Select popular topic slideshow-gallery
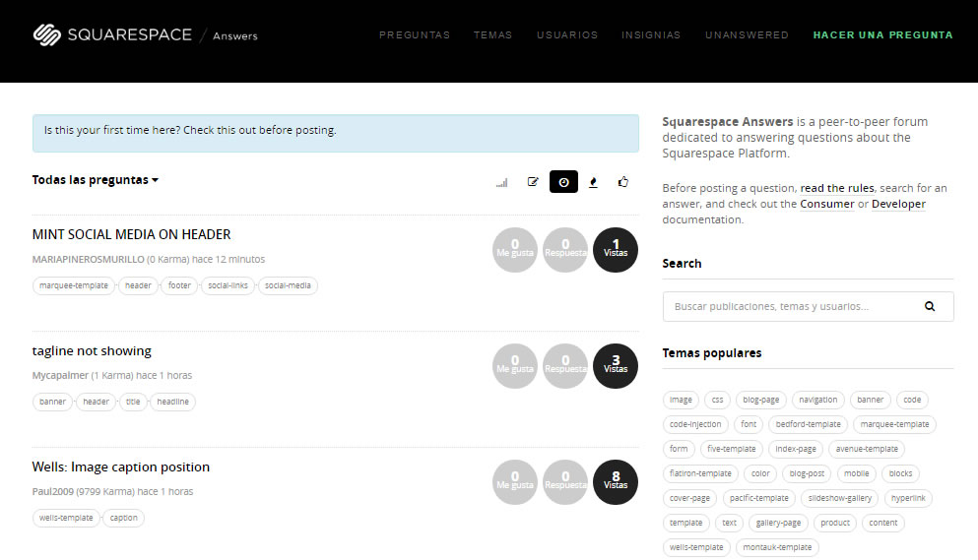Viewport: 978px width, 560px height. click(x=839, y=498)
